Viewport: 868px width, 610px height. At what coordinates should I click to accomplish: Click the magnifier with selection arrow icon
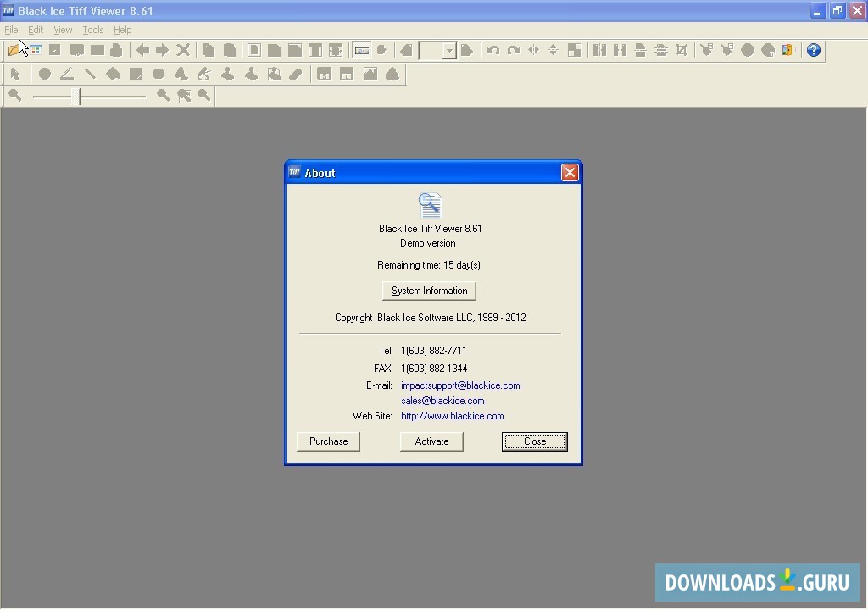coord(184,97)
